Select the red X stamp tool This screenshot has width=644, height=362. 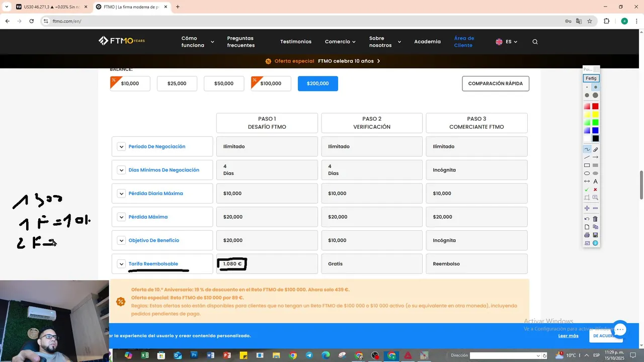point(595,190)
